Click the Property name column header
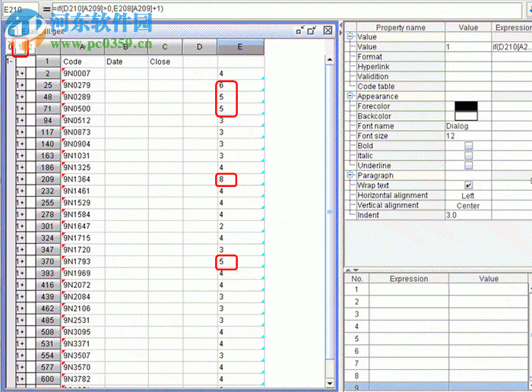 (x=401, y=27)
